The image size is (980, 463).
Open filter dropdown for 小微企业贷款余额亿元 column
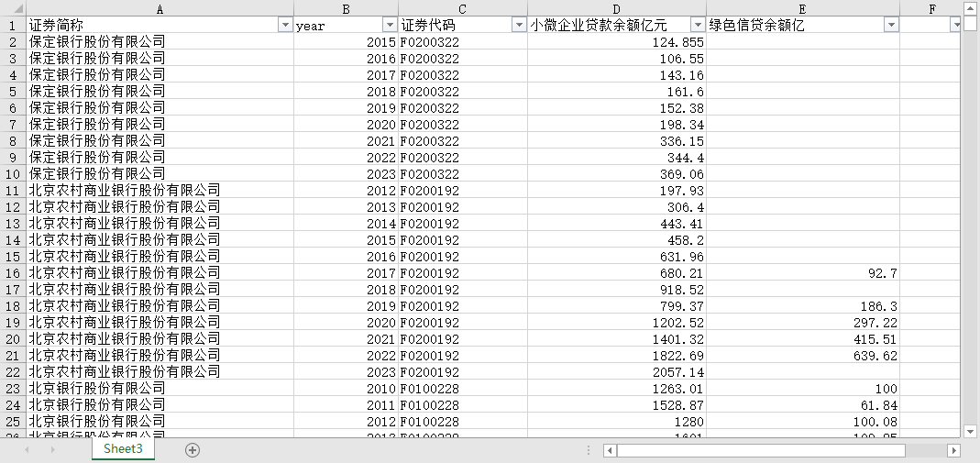point(699,25)
